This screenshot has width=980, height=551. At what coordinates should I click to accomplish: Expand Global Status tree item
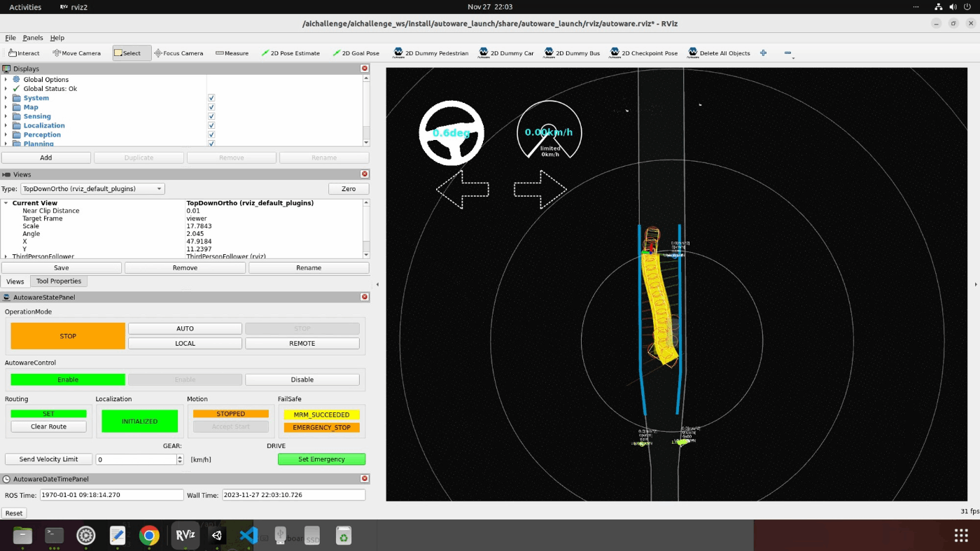coord(6,89)
